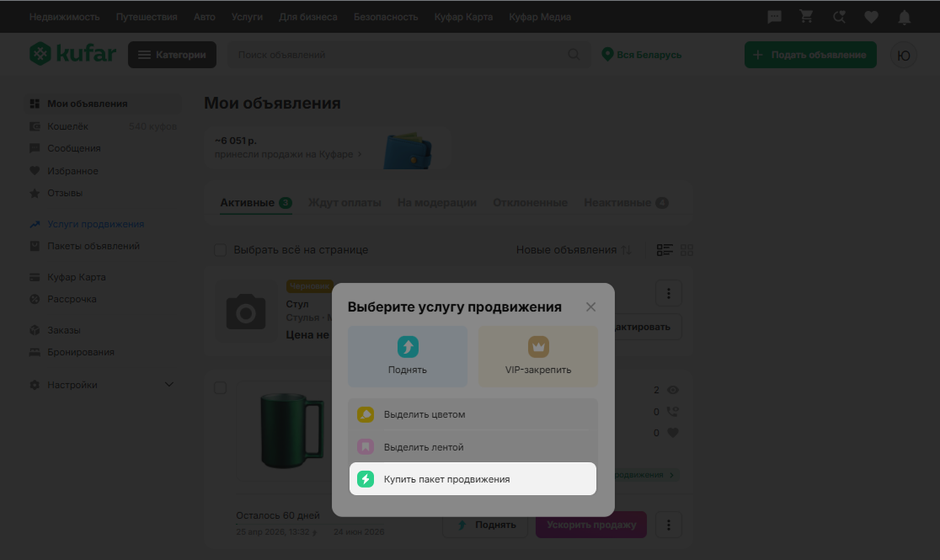Viewport: 940px width, 560px height.
Task: Switch to Неактивные tab
Action: pyautogui.click(x=626, y=203)
